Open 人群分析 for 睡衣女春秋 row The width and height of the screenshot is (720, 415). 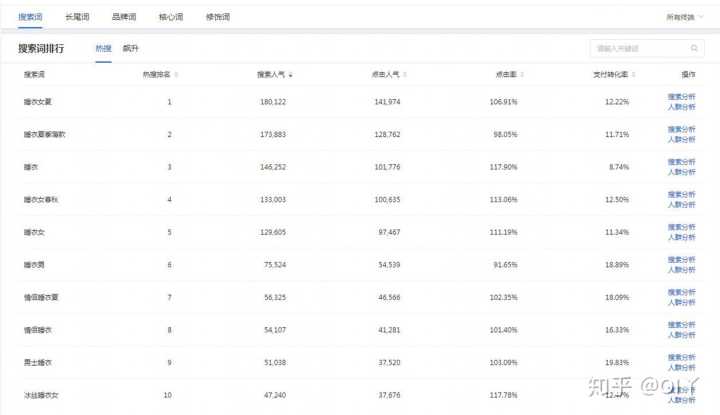(681, 205)
